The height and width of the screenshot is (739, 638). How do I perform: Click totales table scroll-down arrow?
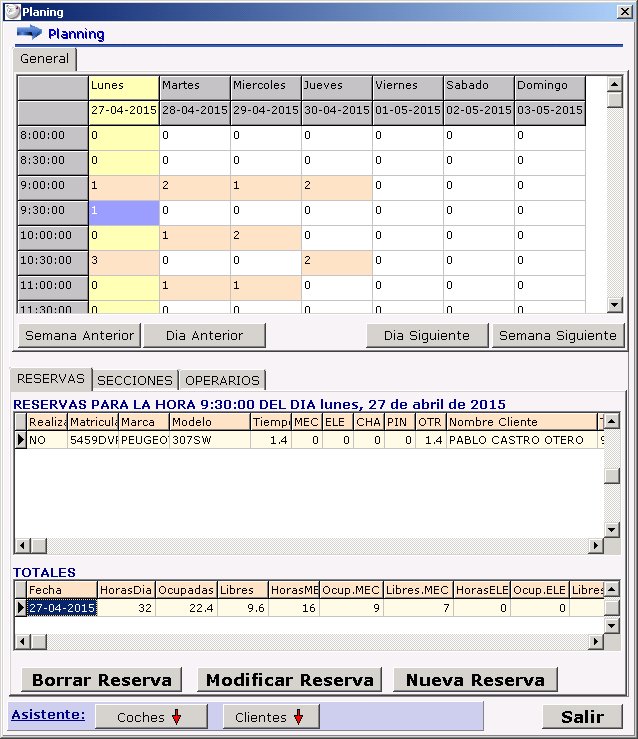612,626
